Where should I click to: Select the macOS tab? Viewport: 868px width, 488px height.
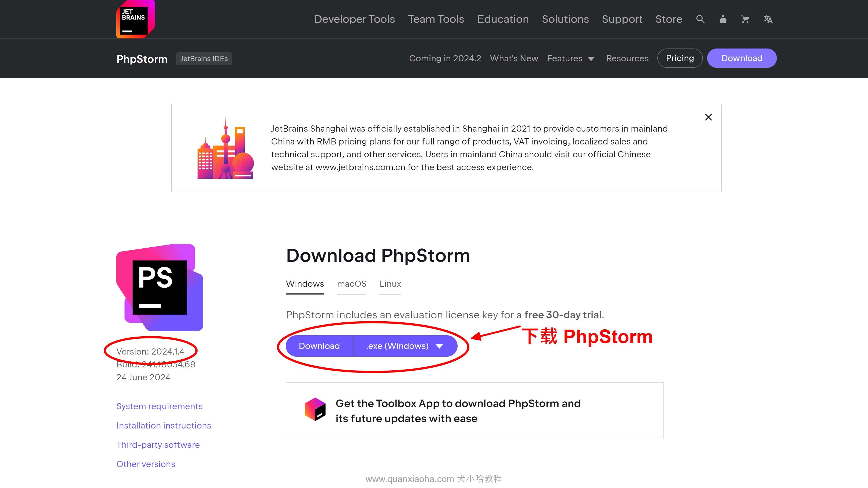click(x=351, y=284)
